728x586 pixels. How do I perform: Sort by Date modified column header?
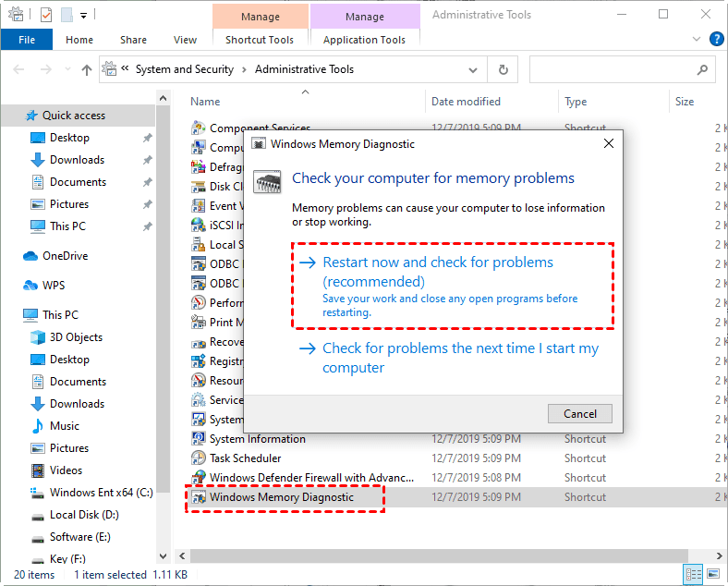pyautogui.click(x=466, y=102)
